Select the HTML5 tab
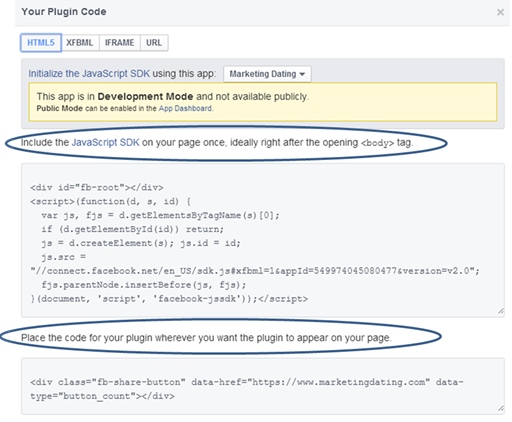The image size is (512, 422). coord(41,43)
